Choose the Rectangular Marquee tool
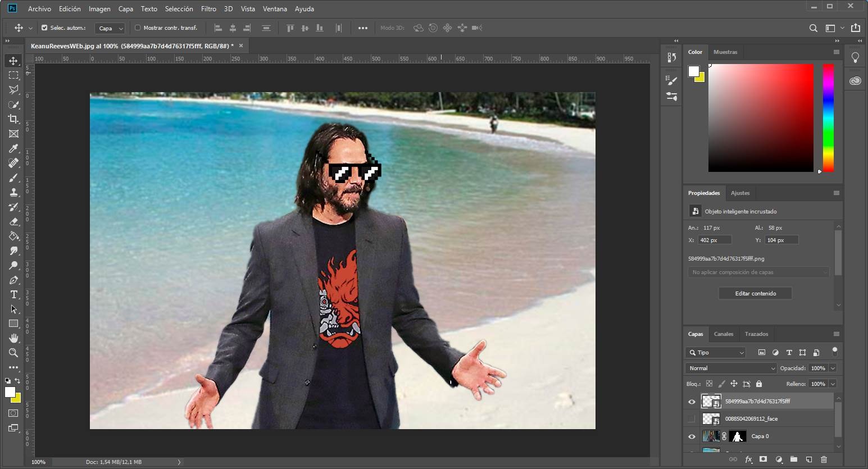The width and height of the screenshot is (868, 469). [13, 75]
